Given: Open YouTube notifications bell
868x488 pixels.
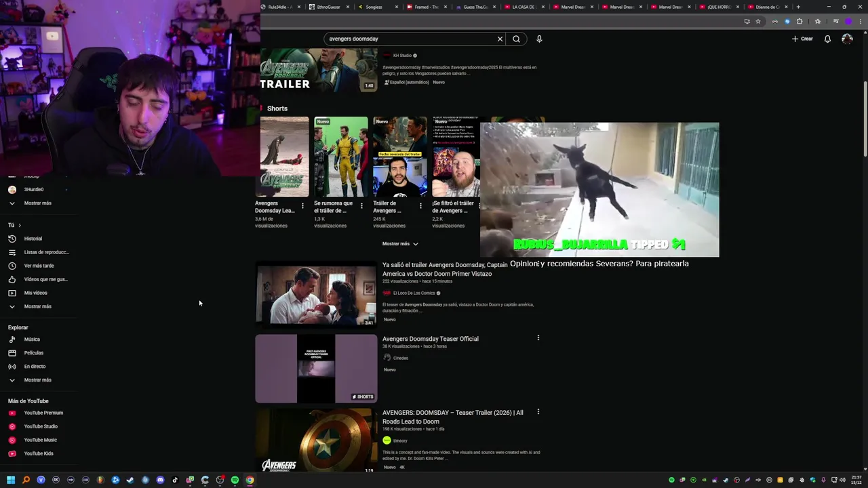Looking at the screenshot, I should [827, 39].
